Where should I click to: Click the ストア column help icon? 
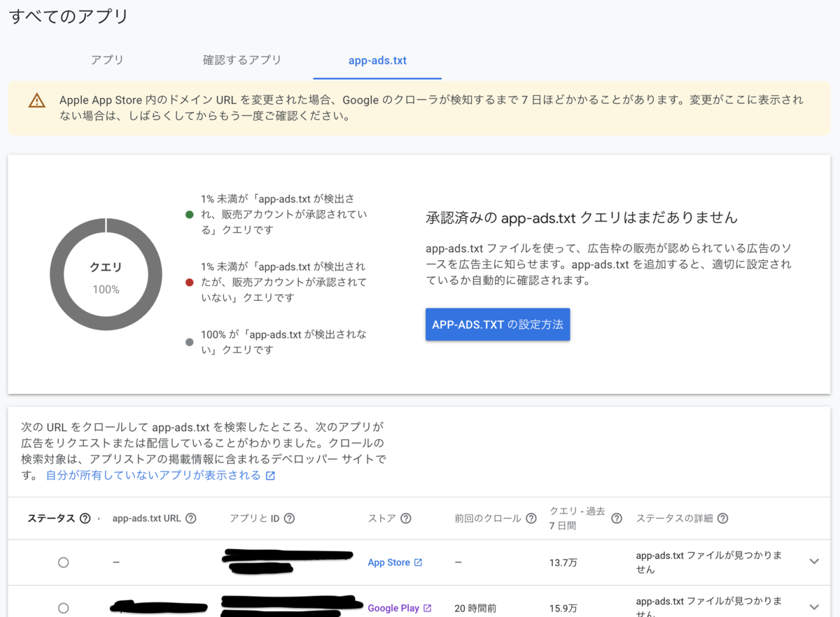[x=406, y=518]
